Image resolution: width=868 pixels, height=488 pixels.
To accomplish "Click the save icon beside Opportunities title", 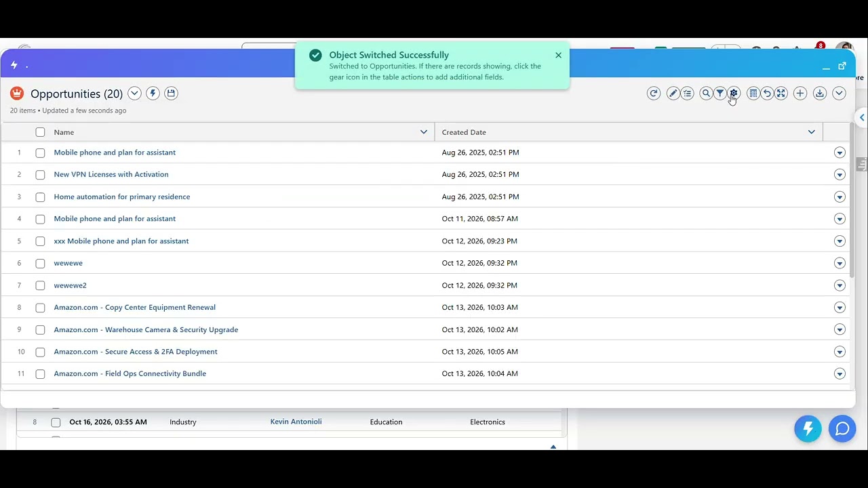I will [171, 94].
